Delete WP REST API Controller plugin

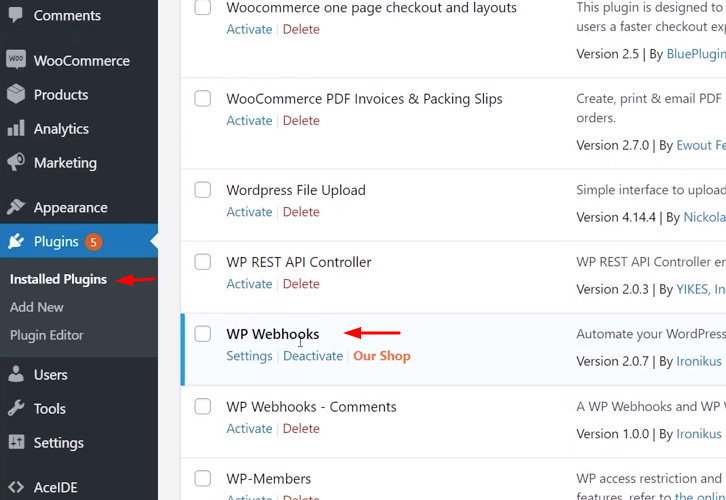[x=301, y=283]
